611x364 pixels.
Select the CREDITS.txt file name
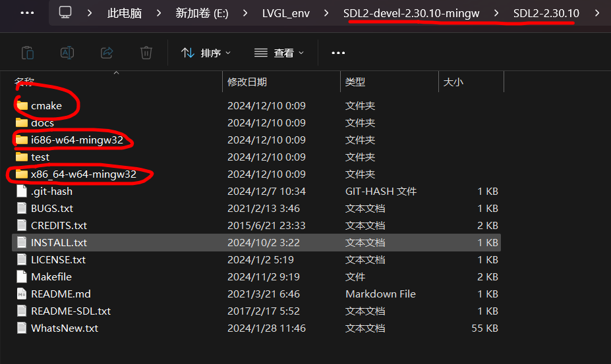click(59, 225)
